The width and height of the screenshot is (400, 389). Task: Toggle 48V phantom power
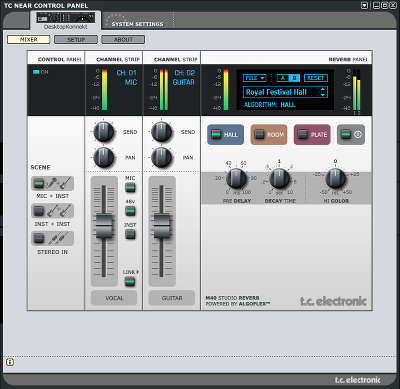[130, 211]
